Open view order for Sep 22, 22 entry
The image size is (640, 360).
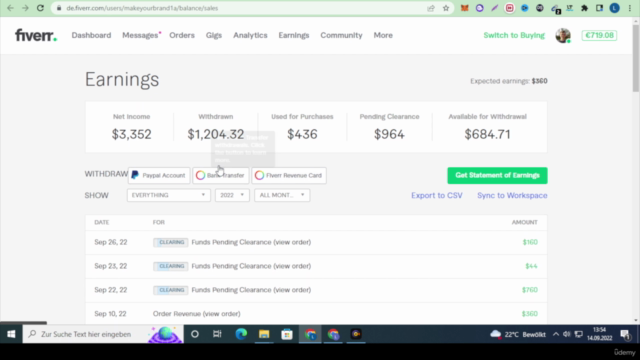point(292,290)
